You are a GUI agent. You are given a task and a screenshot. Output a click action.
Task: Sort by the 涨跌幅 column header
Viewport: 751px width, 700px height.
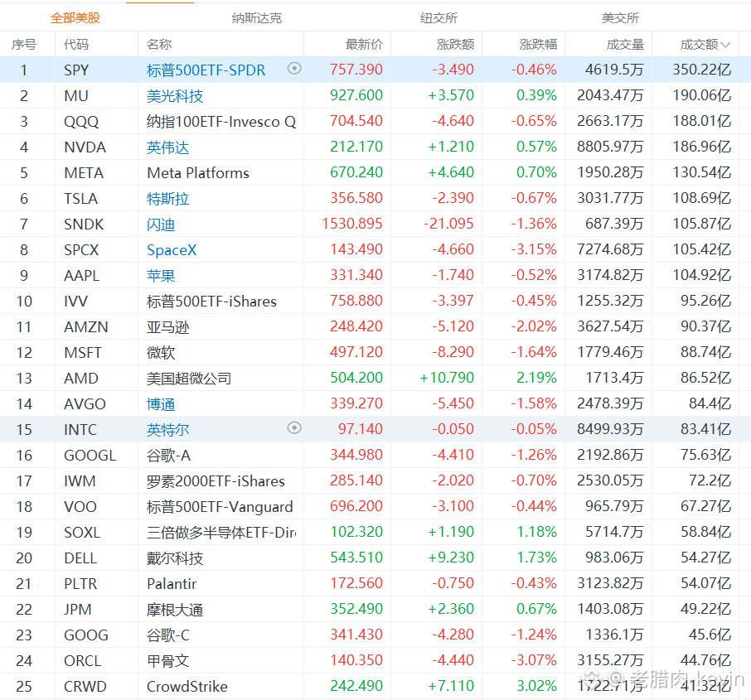point(538,45)
